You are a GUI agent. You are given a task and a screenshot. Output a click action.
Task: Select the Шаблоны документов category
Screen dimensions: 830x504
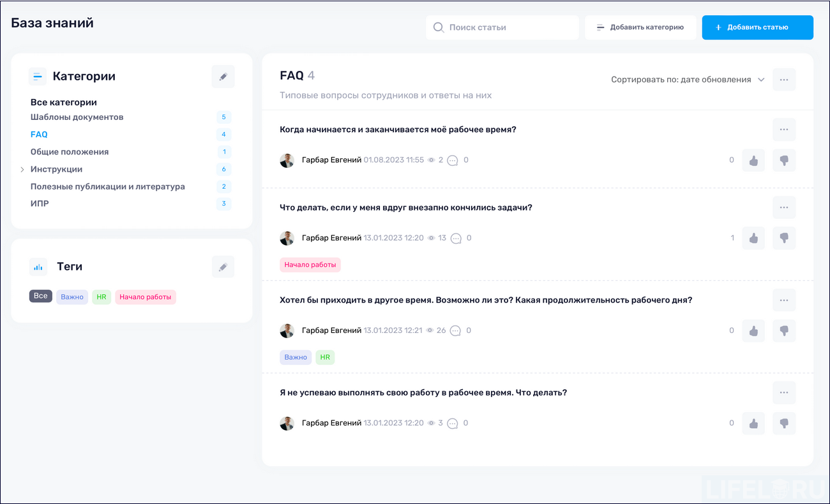tap(77, 117)
